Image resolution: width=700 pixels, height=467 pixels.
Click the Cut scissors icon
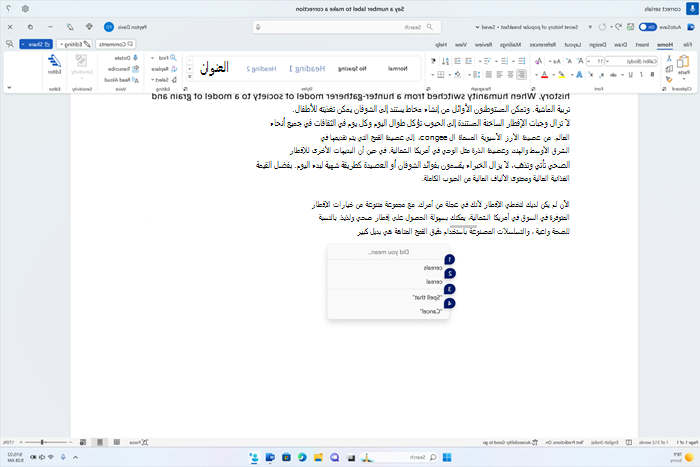pyautogui.click(x=669, y=58)
